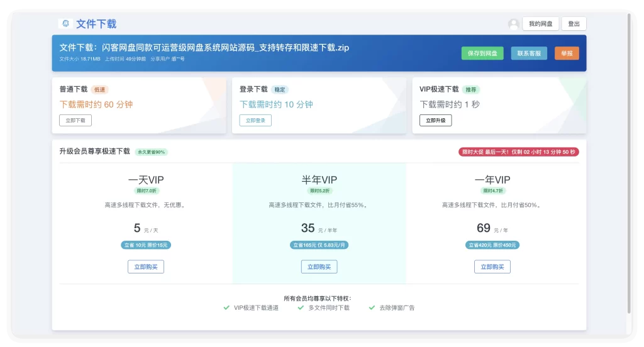644x347 pixels.
Task: Click the 永久更省90% green badge
Action: [x=152, y=152]
